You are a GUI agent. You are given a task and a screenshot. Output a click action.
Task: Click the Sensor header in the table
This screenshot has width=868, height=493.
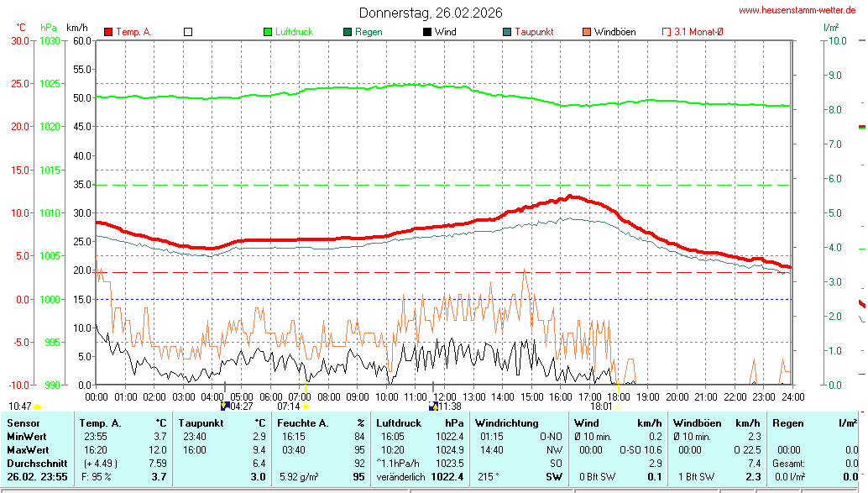coord(23,423)
